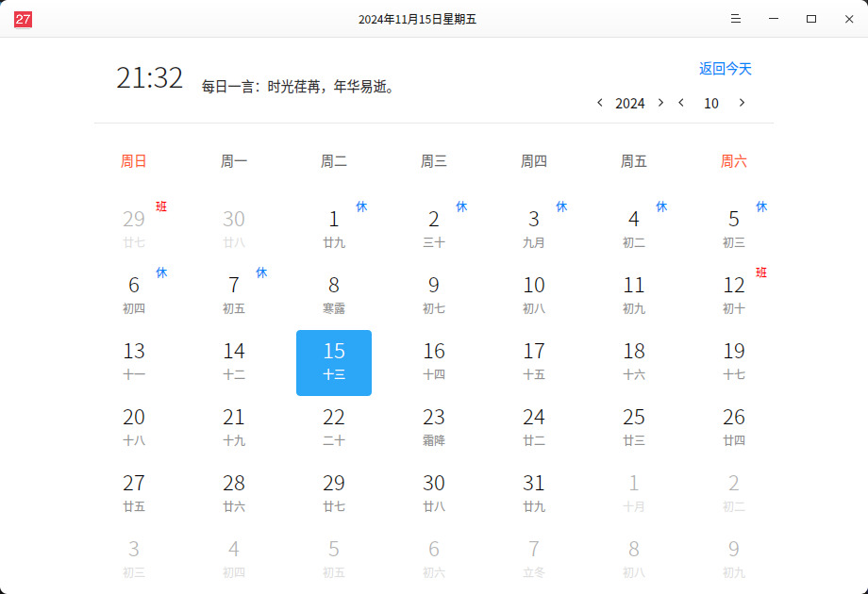Image resolution: width=868 pixels, height=594 pixels.
Task: Open the hamburger menu in title bar
Action: pos(736,19)
